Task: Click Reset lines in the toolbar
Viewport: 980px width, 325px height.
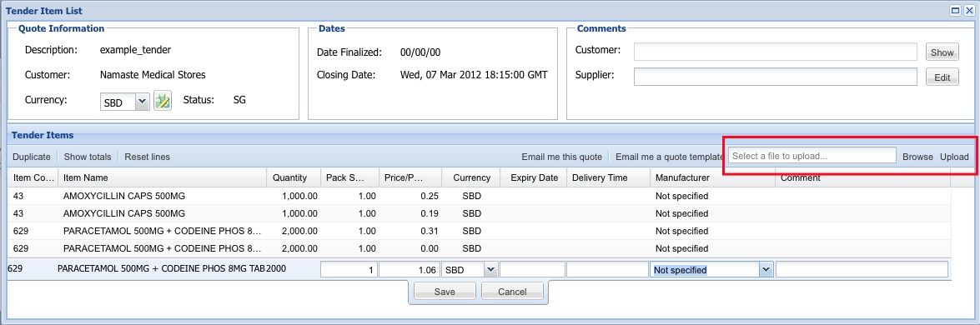Action: pos(147,157)
